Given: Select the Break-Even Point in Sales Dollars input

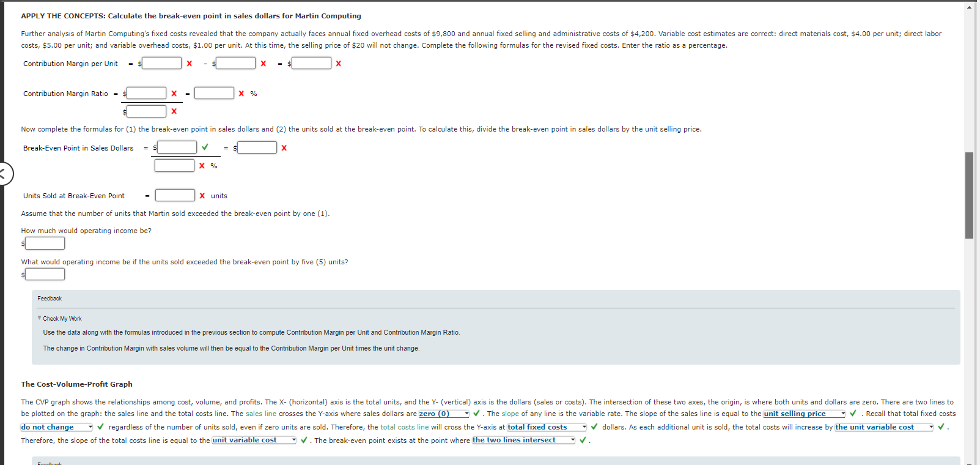Looking at the screenshot, I should [x=176, y=147].
